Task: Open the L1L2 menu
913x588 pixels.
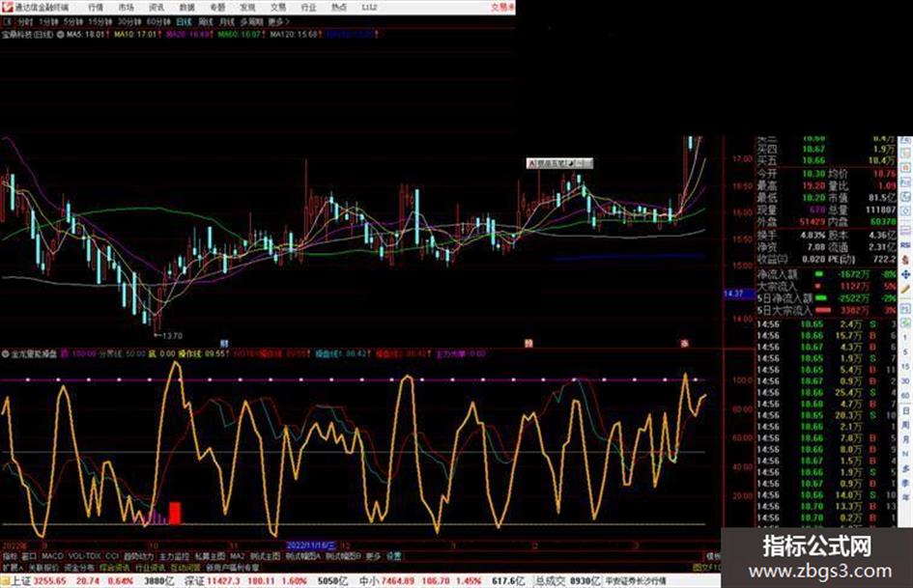Action: click(x=369, y=8)
